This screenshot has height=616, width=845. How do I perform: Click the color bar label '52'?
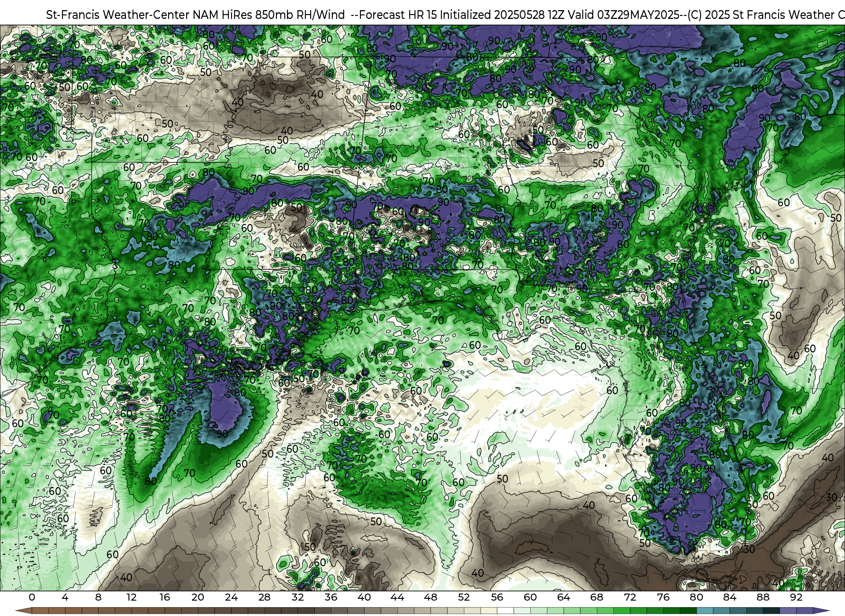pos(464,598)
